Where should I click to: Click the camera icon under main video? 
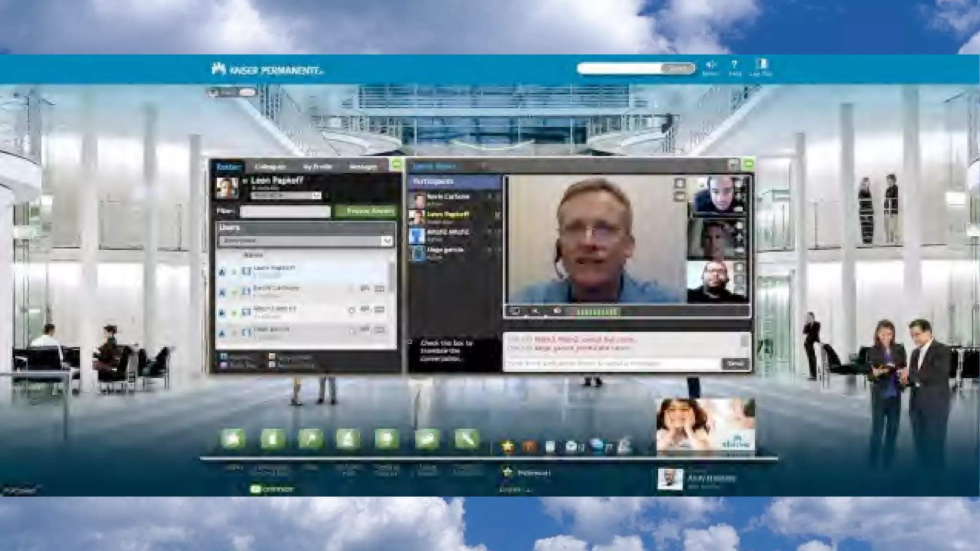[x=557, y=311]
